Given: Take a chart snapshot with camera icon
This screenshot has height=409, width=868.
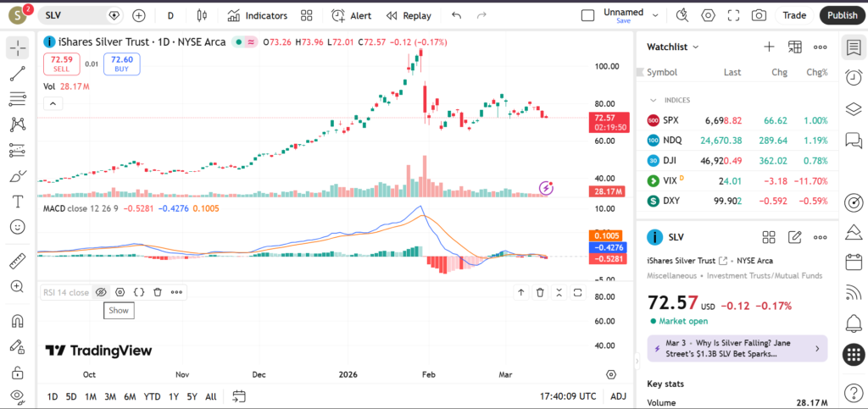Looking at the screenshot, I should [759, 15].
